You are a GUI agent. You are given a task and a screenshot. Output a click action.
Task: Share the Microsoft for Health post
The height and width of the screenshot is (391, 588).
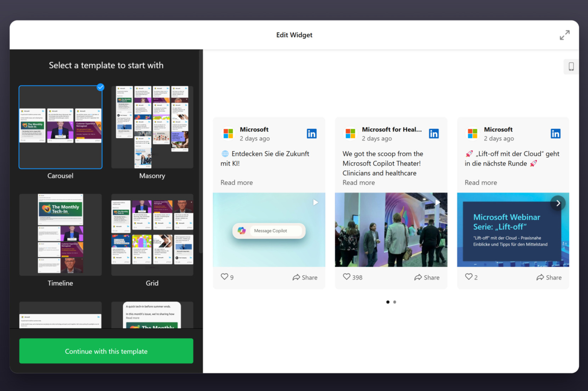[427, 277]
